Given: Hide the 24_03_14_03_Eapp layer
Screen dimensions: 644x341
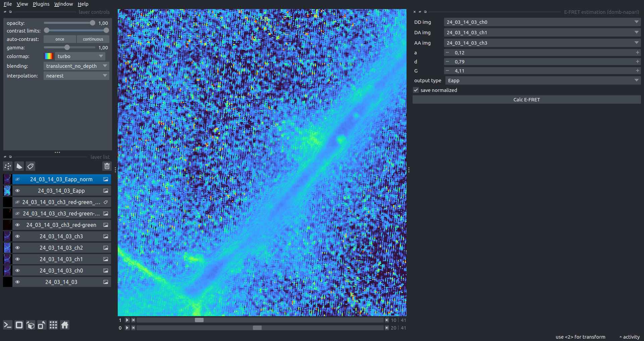Looking at the screenshot, I should (17, 191).
